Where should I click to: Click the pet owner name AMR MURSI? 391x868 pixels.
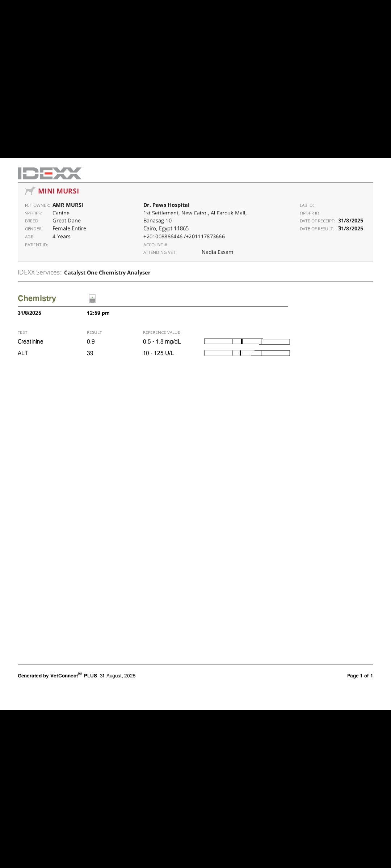pyautogui.click(x=68, y=205)
